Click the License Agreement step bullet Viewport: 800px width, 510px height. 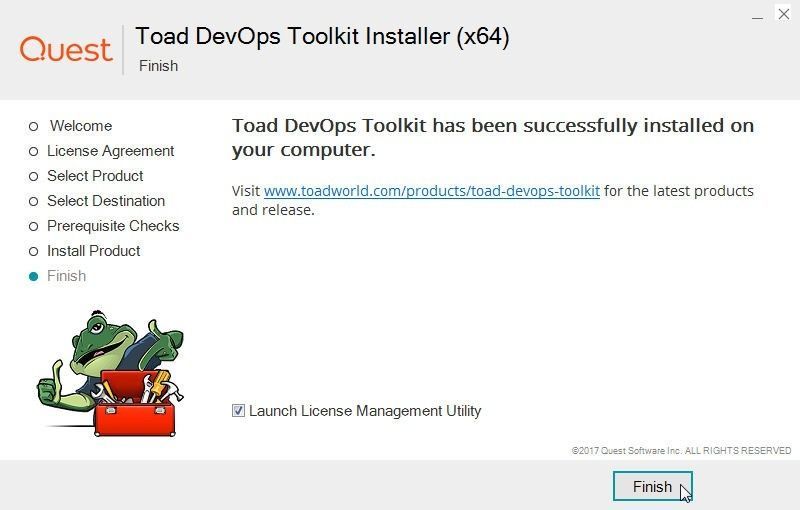point(34,151)
